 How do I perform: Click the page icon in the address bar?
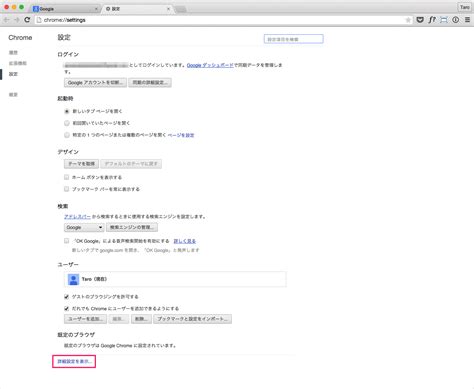pyautogui.click(x=39, y=20)
